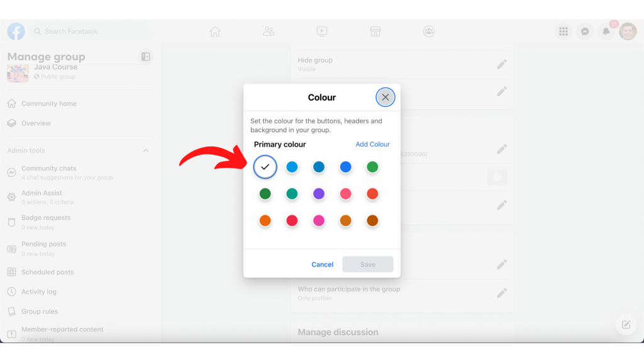The height and width of the screenshot is (362, 644).
Task: Toggle the Manage group sidebar panel icon
Action: pos(146,57)
